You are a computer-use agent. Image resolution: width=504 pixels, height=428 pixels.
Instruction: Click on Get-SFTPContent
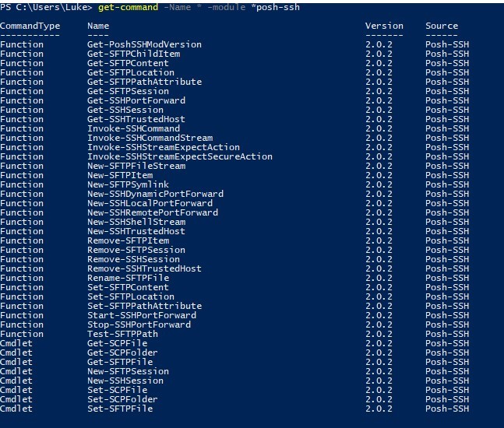128,63
